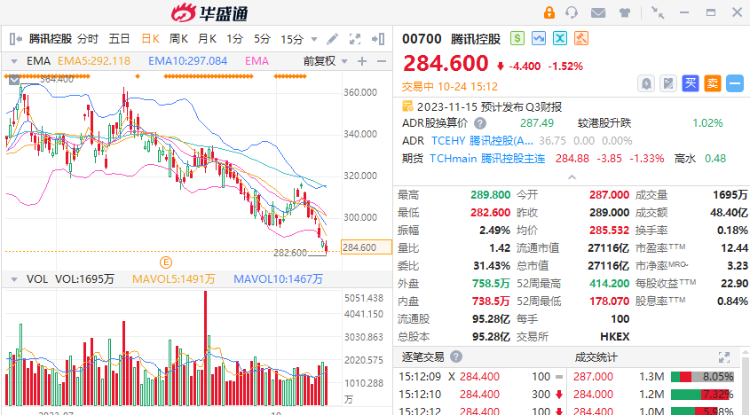Click the EMA5:292.118 value

point(94,61)
